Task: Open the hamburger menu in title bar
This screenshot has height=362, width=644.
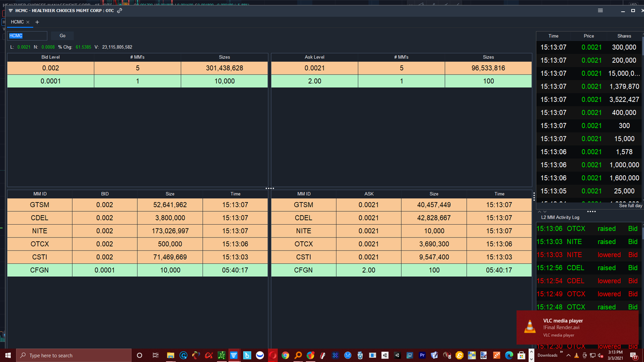Action: point(601,11)
